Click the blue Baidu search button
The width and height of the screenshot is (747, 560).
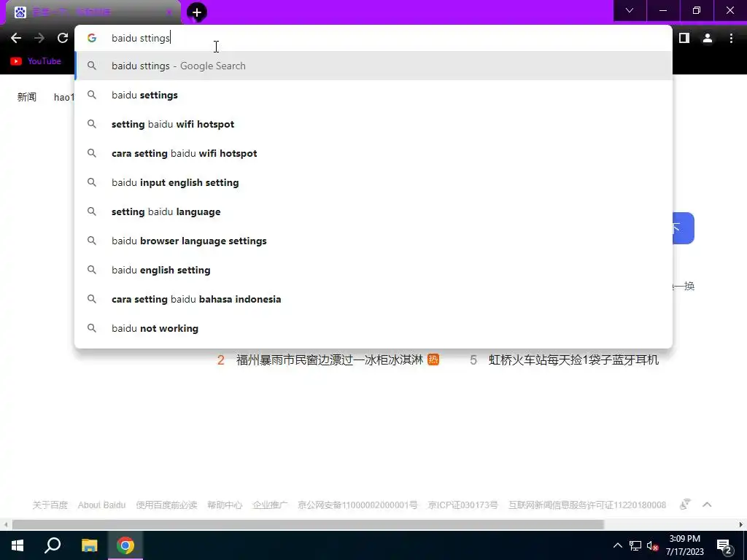pyautogui.click(x=683, y=228)
